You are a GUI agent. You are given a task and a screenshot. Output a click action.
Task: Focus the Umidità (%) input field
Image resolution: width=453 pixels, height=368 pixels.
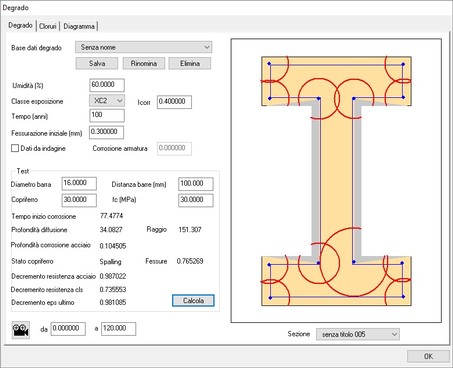pyautogui.click(x=107, y=85)
